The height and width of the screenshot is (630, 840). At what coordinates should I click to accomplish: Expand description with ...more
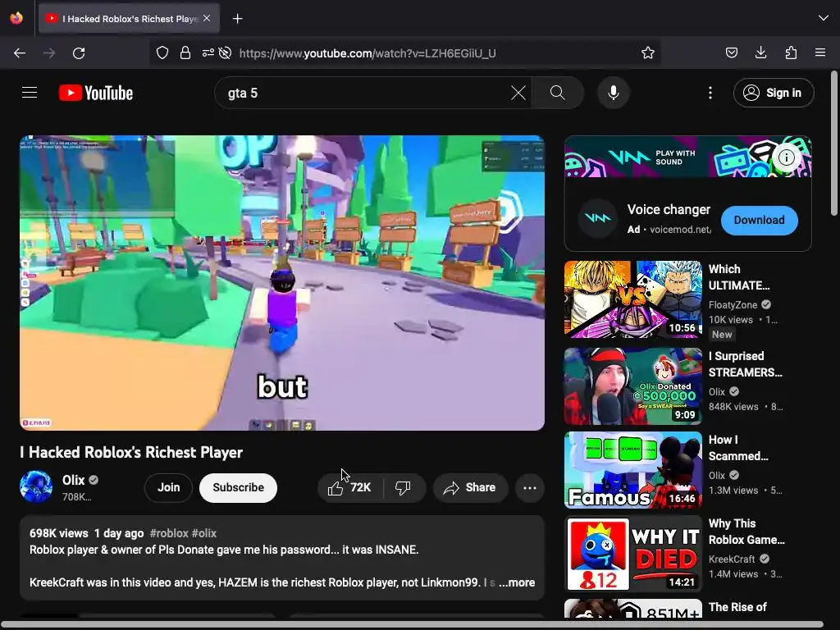pyautogui.click(x=517, y=582)
